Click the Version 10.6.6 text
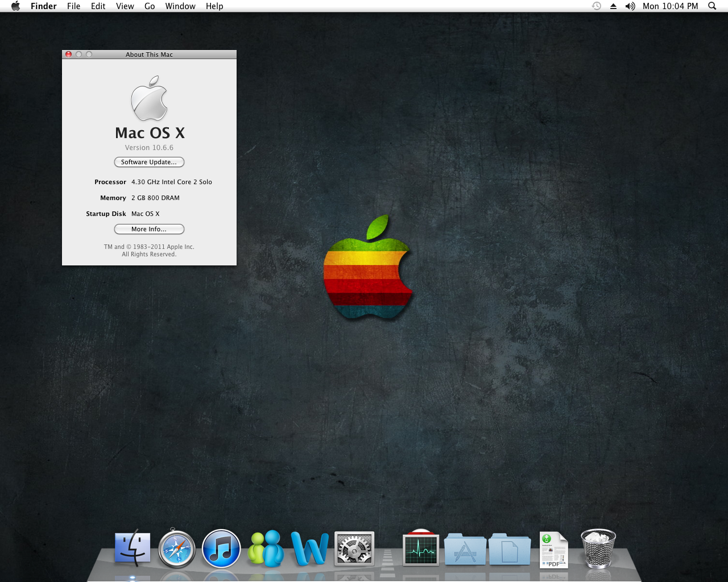This screenshot has height=582, width=728. click(149, 147)
